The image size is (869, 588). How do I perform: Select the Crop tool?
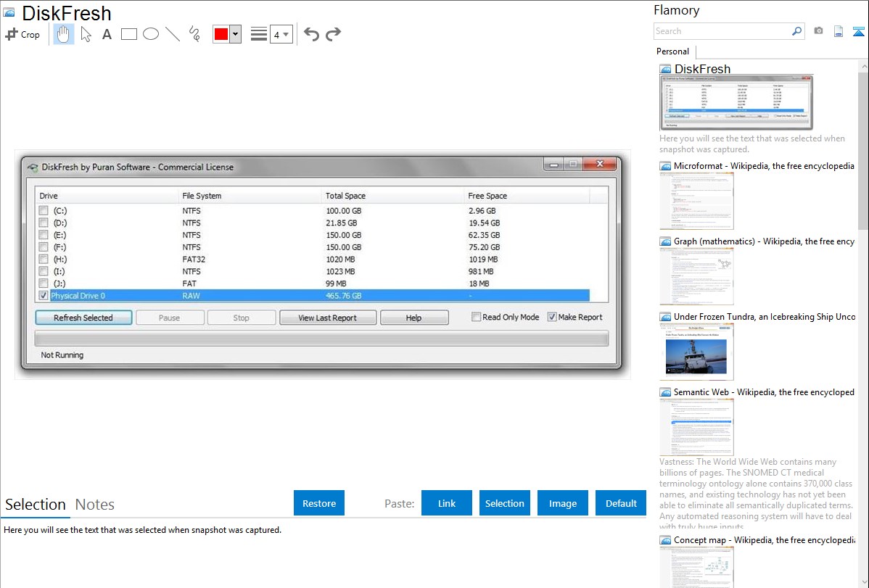(22, 34)
